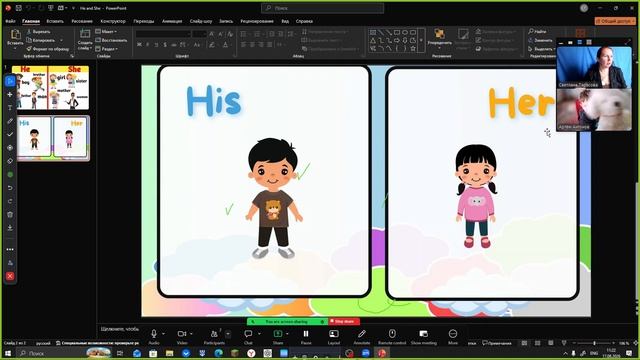The width and height of the screenshot is (640, 360).
Task: Click the red close annotation button
Action: 10,276
